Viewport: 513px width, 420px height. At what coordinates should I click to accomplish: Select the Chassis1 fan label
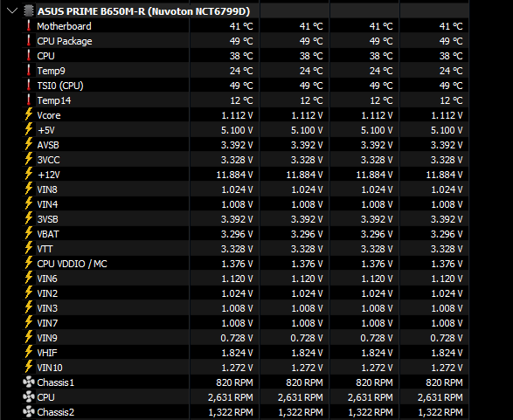point(56,382)
